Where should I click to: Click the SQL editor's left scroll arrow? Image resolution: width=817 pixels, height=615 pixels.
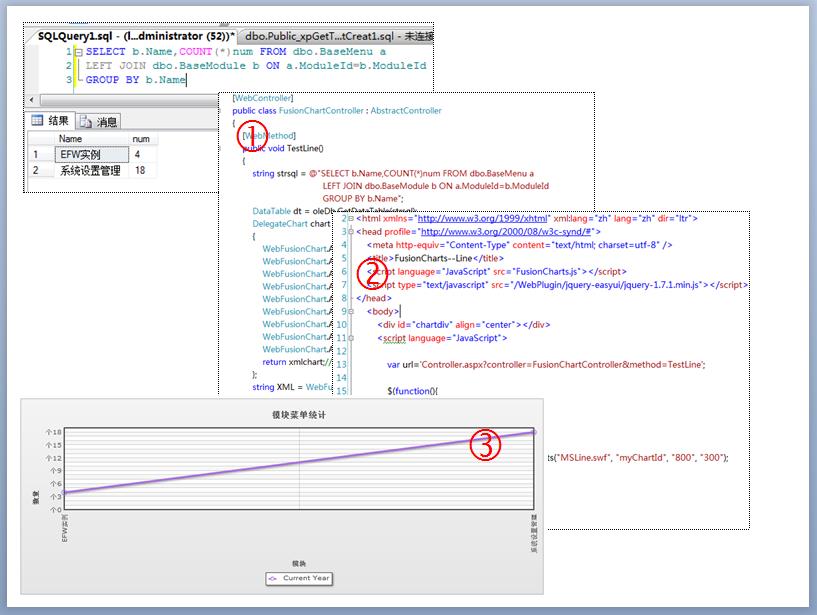click(x=32, y=99)
